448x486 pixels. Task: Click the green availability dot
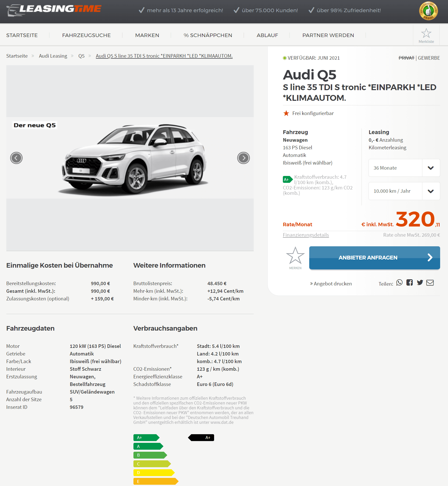285,58
